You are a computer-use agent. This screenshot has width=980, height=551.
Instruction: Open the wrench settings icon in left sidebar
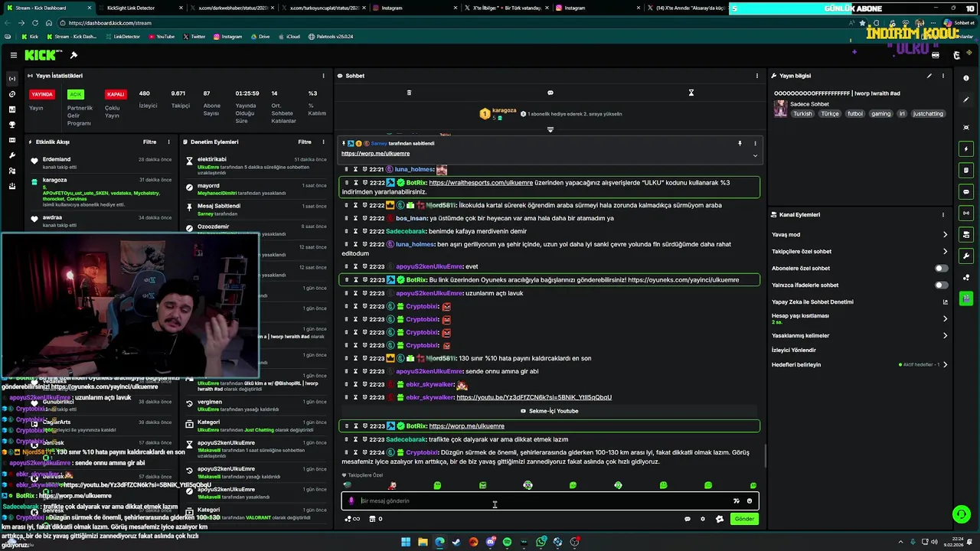click(x=11, y=155)
